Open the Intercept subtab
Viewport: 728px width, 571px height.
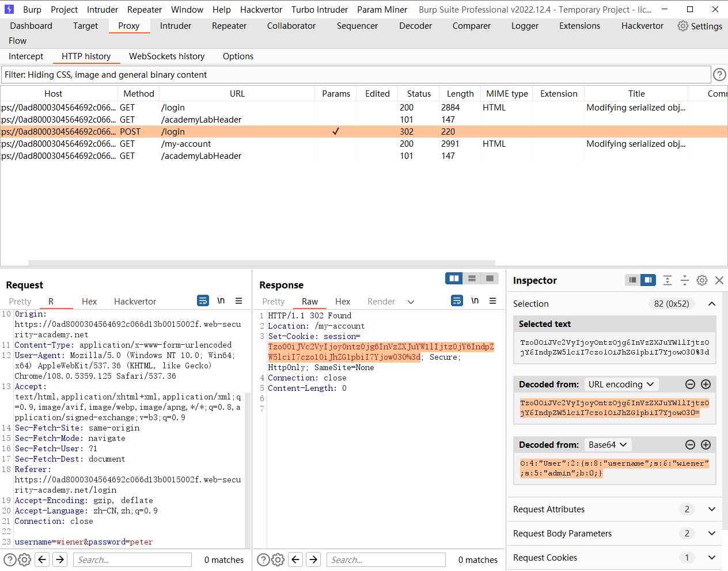pyautogui.click(x=26, y=56)
